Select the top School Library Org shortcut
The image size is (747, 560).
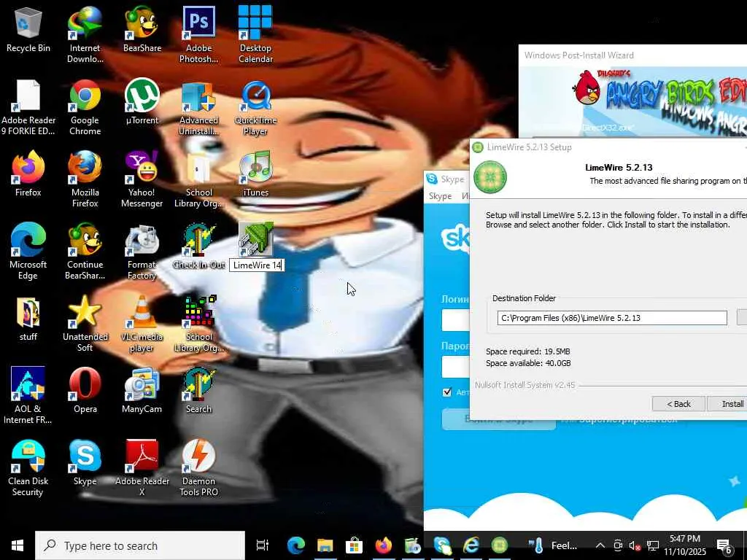(198, 179)
